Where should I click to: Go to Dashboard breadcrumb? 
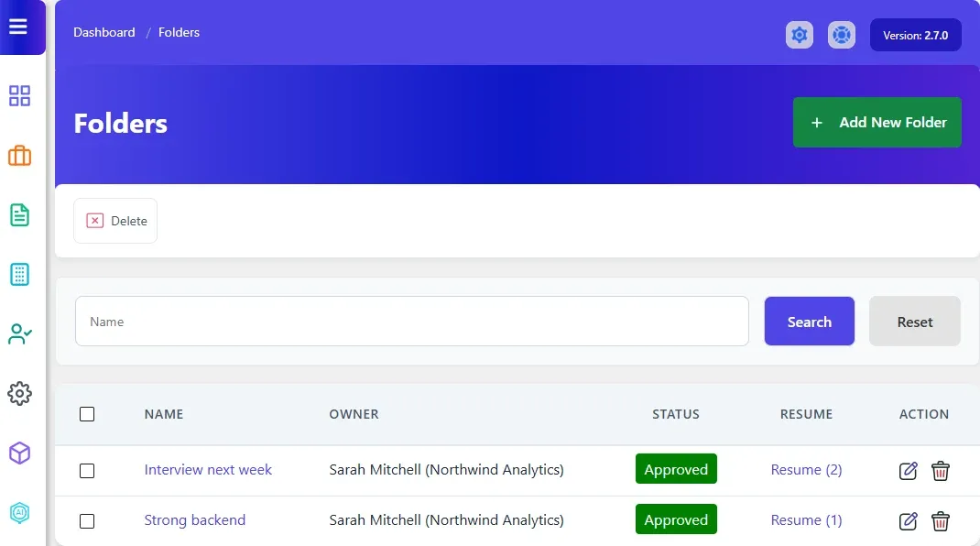[103, 33]
